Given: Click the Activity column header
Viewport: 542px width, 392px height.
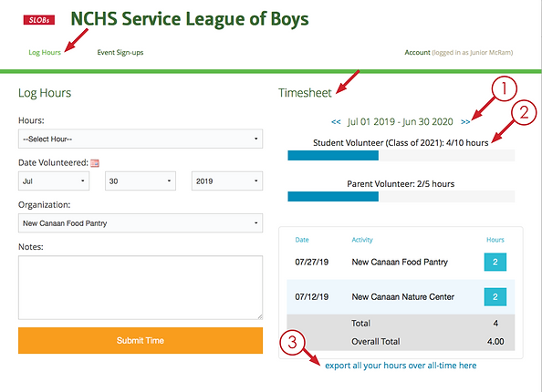Looking at the screenshot, I should [x=362, y=240].
